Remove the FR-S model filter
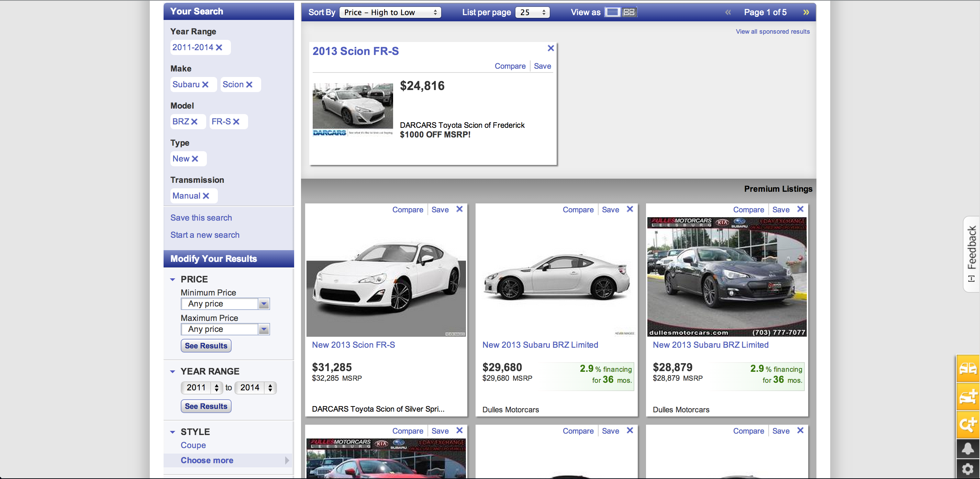Image resolution: width=980 pixels, height=479 pixels. (x=236, y=121)
